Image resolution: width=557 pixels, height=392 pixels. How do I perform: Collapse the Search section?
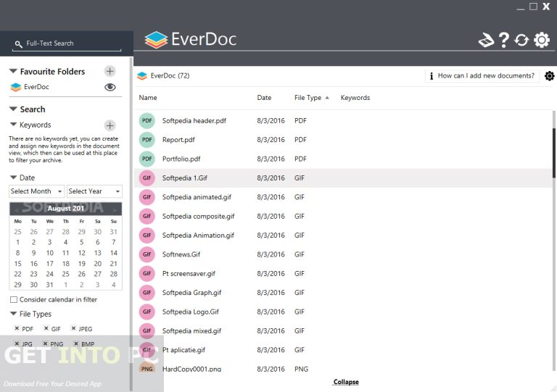tap(13, 109)
